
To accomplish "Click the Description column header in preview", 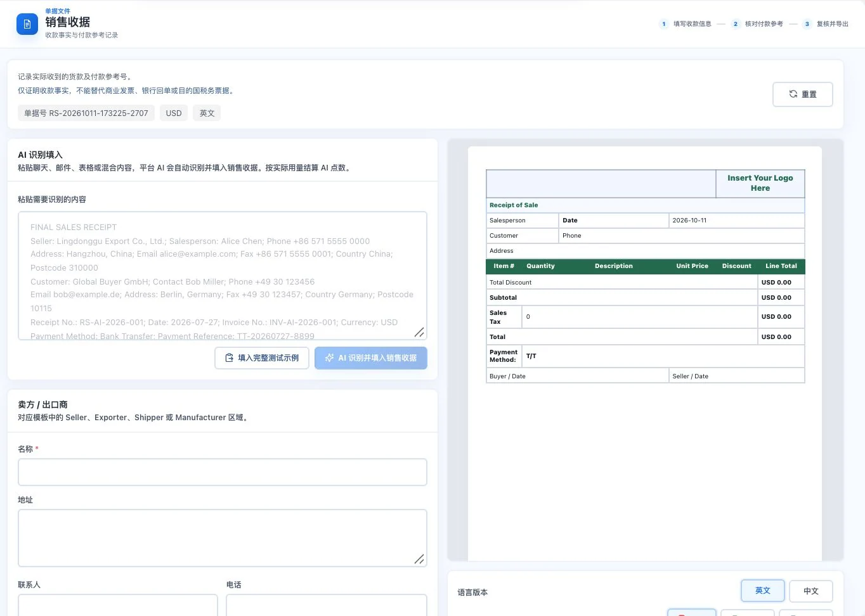I will pos(614,266).
